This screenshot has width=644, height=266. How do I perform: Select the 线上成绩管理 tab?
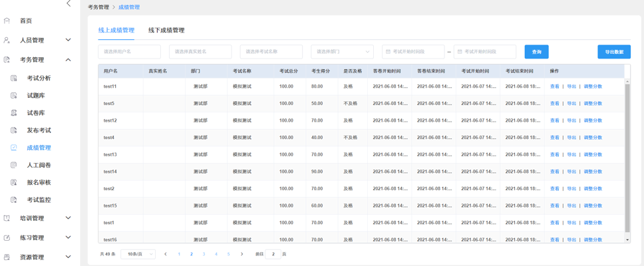pyautogui.click(x=116, y=30)
